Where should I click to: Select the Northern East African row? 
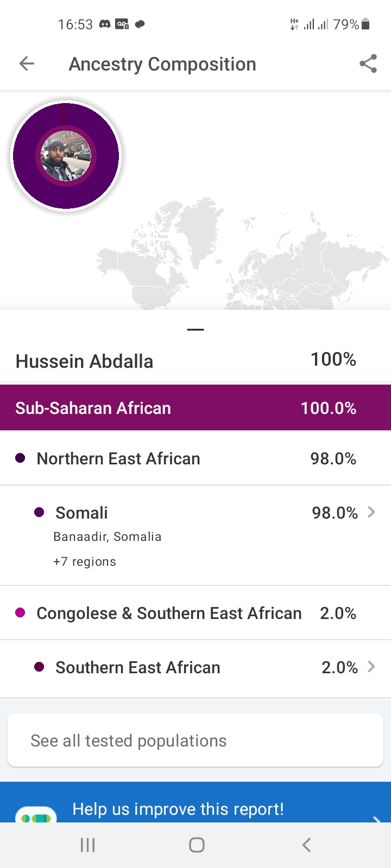[x=195, y=458]
